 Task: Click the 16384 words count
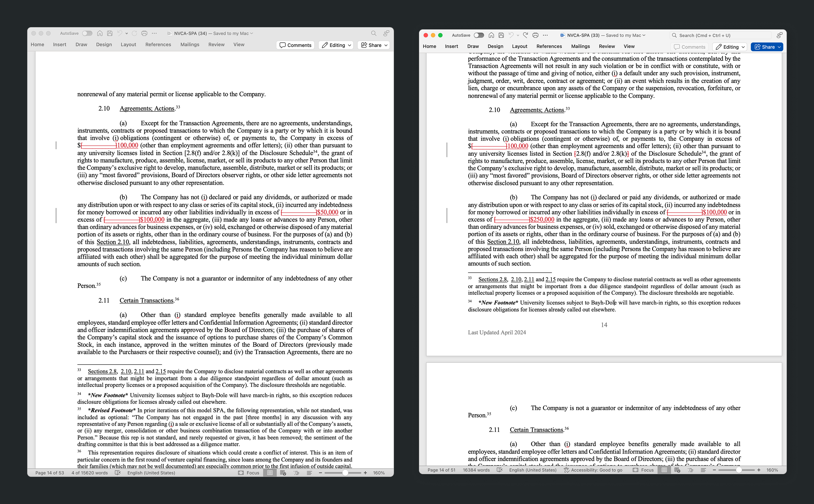476,470
